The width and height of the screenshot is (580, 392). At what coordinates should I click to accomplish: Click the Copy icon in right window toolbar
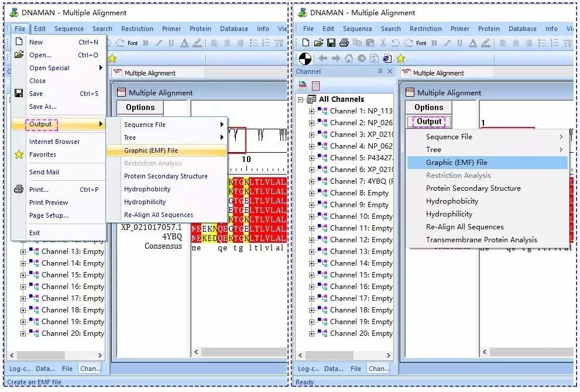coord(358,43)
